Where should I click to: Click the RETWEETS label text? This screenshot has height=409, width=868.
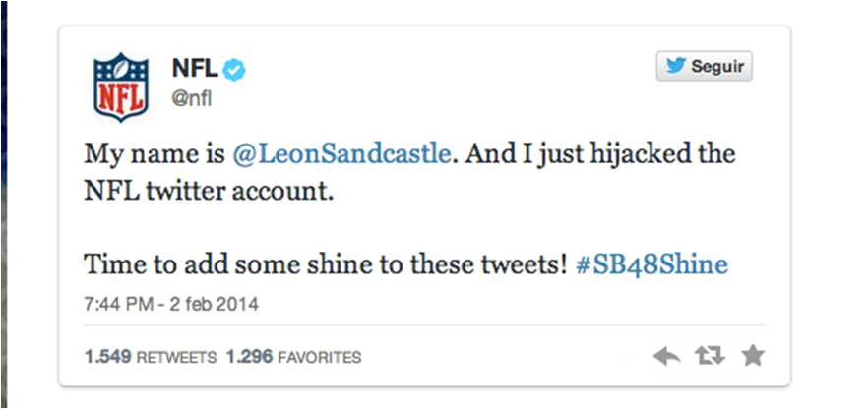click(176, 358)
